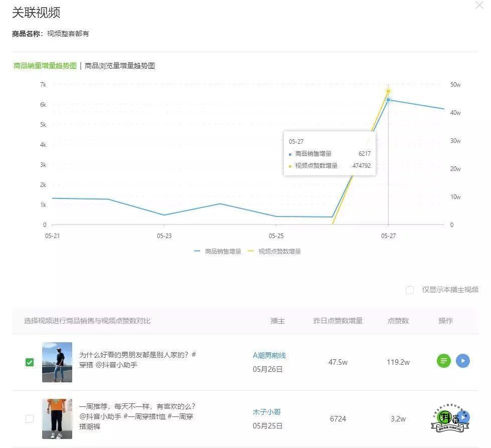Viewport: 491px width, 448px height.
Task: Enable 仅显示本播主视频 checkbox
Action: (x=410, y=290)
